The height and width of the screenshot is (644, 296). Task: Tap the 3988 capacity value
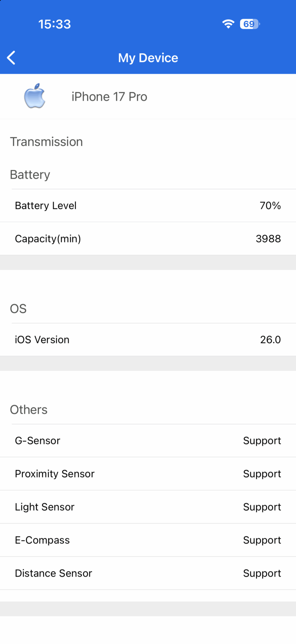268,239
